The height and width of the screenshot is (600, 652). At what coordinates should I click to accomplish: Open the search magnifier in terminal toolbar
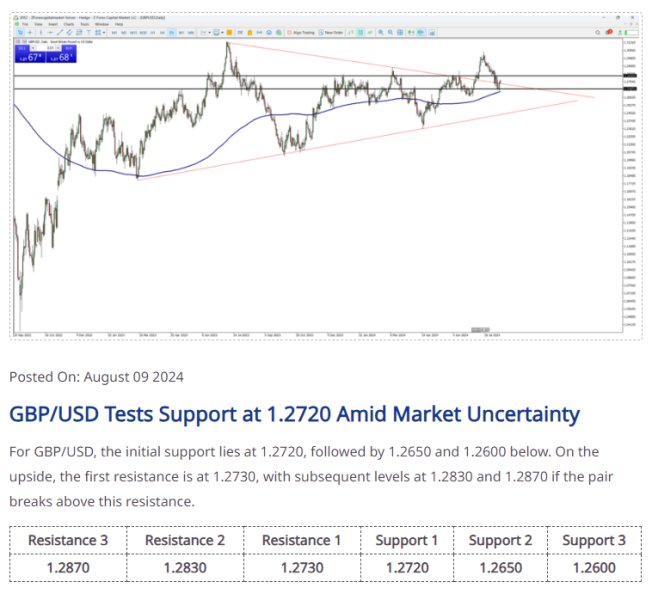click(x=598, y=32)
